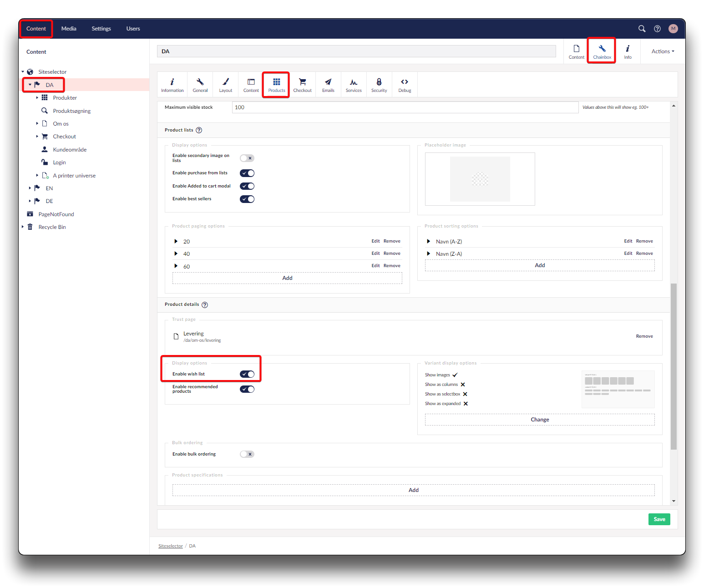Expand the EN tree node arrow
This screenshot has height=588, width=704.
point(30,188)
